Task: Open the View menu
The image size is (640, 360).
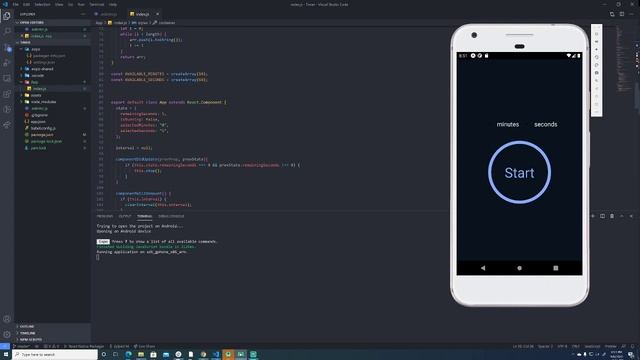Action: (59, 4)
